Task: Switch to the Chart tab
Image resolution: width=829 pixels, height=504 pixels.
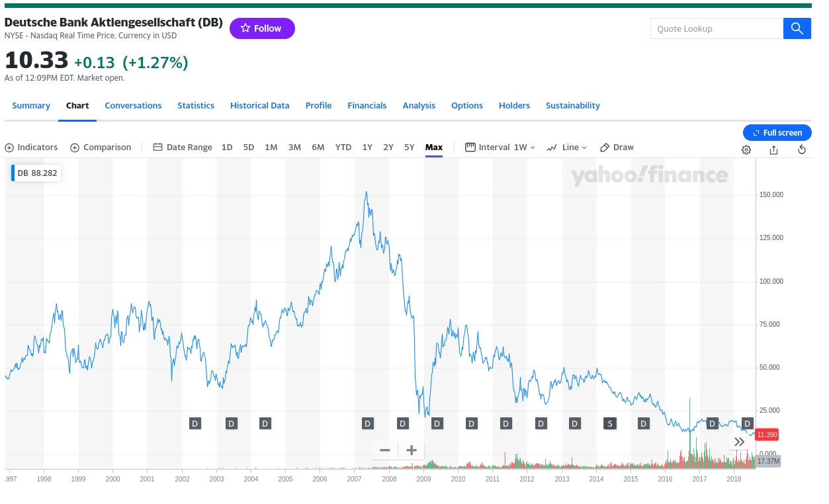Action: click(77, 106)
